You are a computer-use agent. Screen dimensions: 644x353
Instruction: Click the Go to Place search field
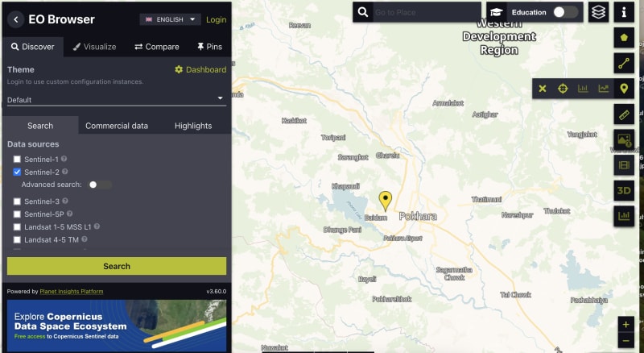(x=427, y=12)
